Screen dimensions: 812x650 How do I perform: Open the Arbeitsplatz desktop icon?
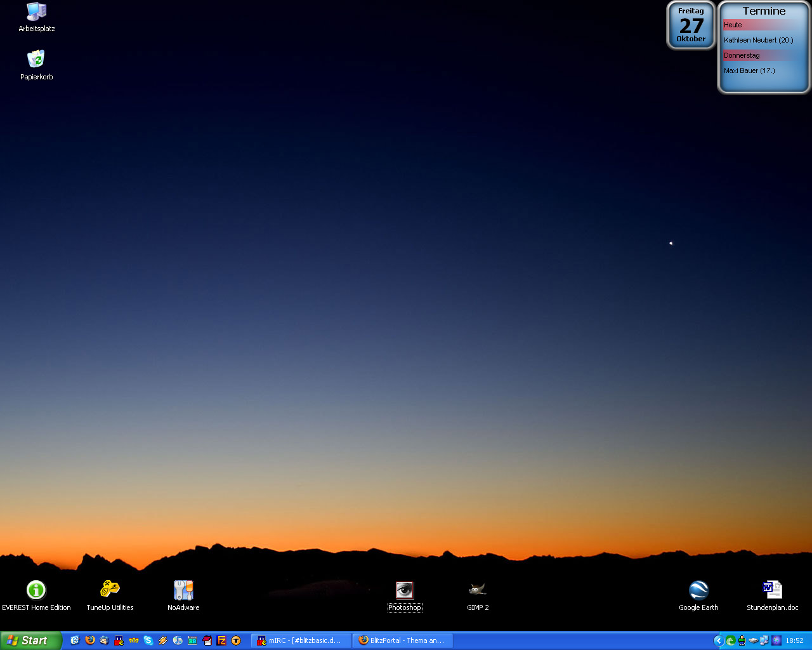(36, 12)
